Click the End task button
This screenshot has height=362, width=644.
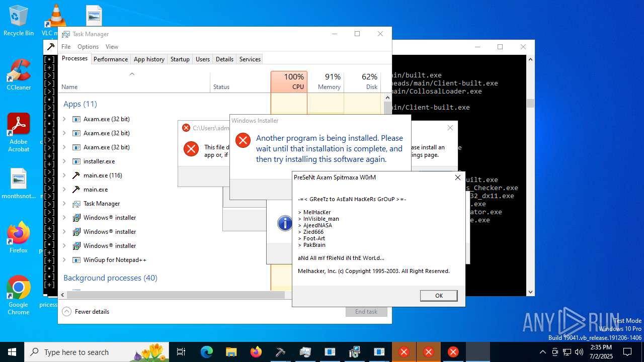(366, 312)
